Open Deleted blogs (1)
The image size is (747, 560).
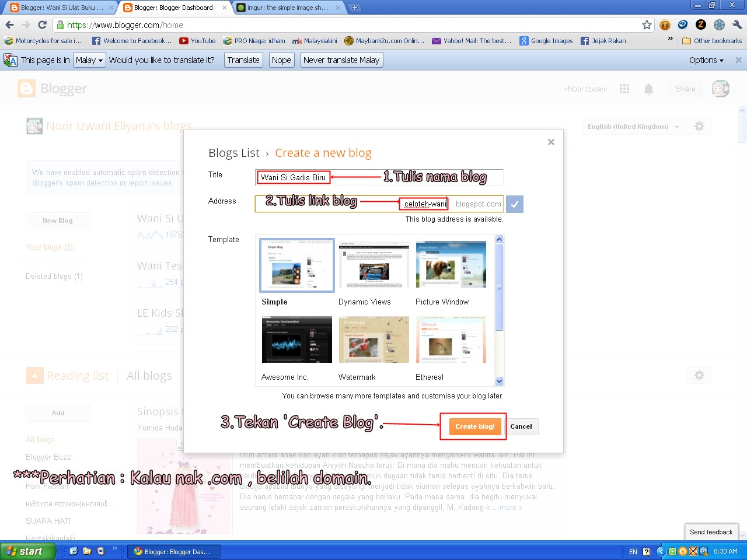pos(54,276)
